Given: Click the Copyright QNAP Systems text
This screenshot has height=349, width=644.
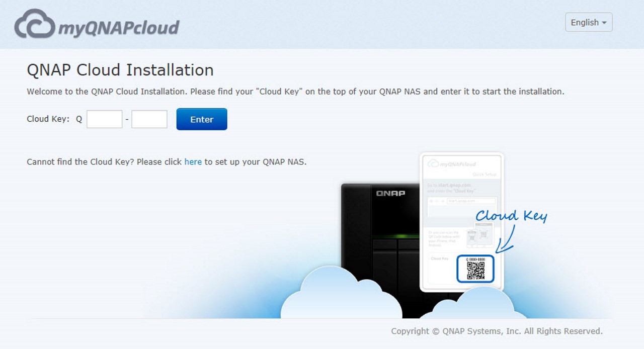Looking at the screenshot, I should click(497, 331).
